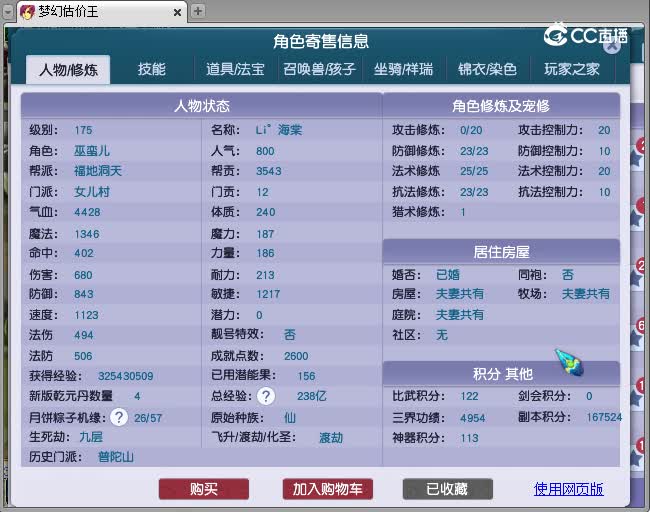This screenshot has height=512, width=650.
Task: Click the grey 已收藏 button
Action: click(448, 489)
